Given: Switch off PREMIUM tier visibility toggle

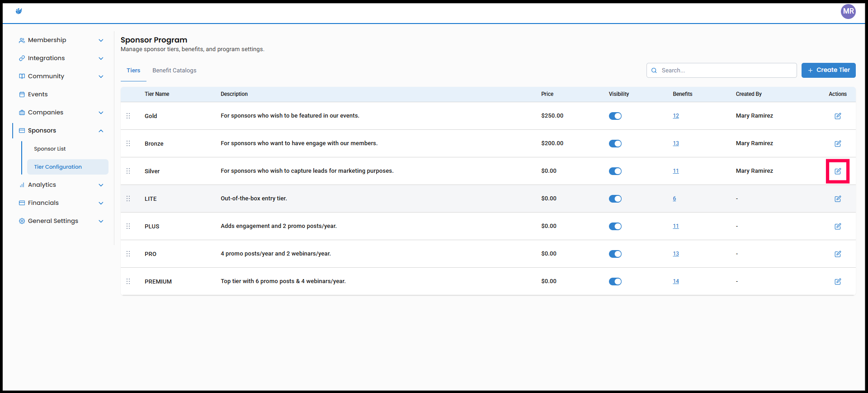Looking at the screenshot, I should coord(615,282).
